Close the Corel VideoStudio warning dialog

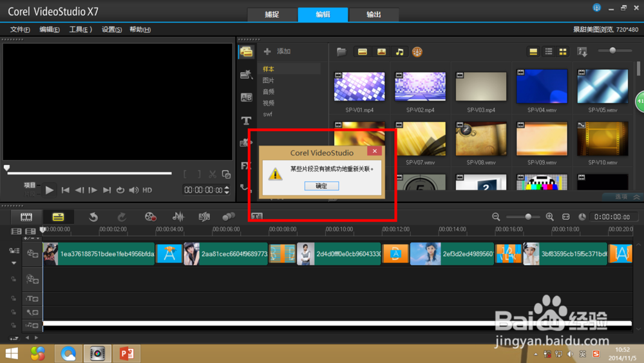[x=375, y=151]
